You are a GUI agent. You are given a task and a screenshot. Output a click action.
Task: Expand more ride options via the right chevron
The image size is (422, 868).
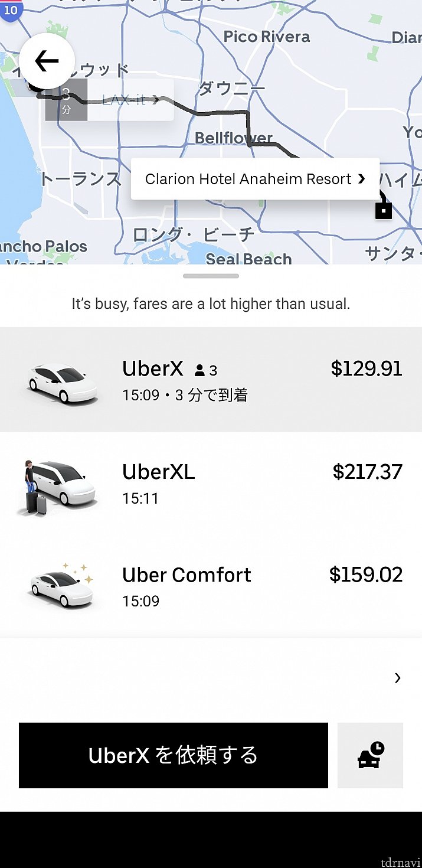pyautogui.click(x=397, y=678)
